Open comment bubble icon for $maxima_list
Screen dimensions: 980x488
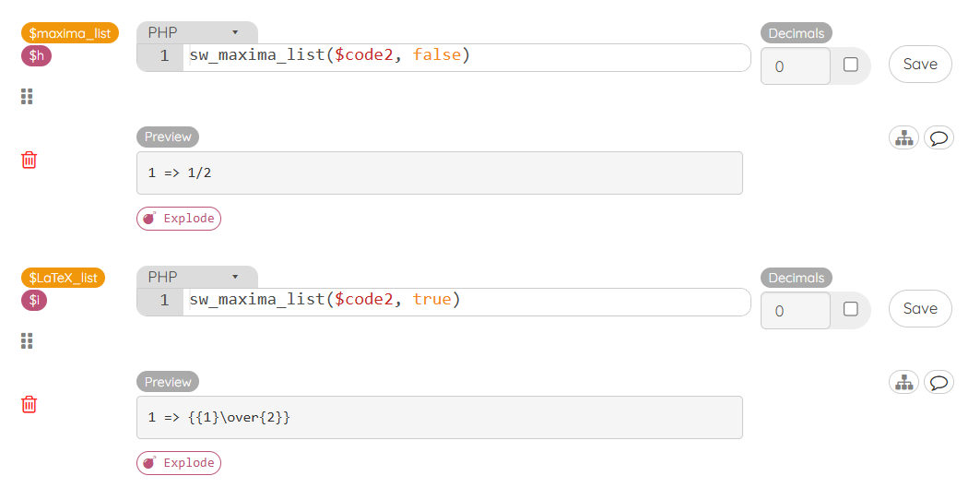point(939,137)
